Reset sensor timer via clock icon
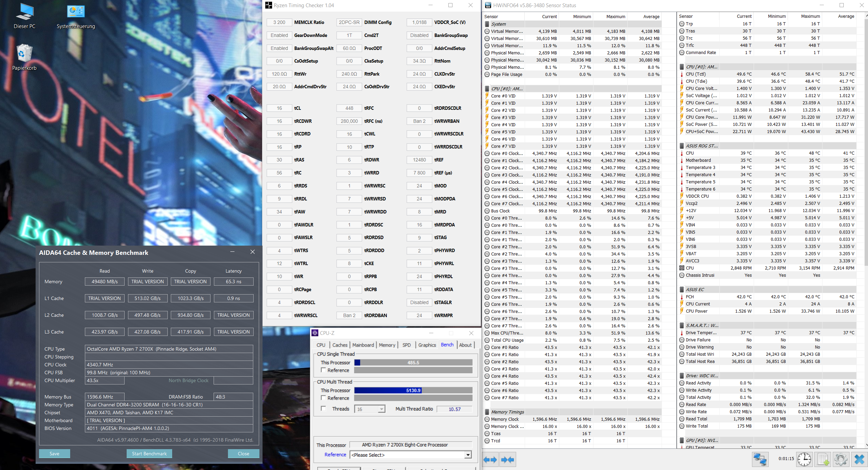Image resolution: width=868 pixels, height=470 pixels. coord(804,459)
